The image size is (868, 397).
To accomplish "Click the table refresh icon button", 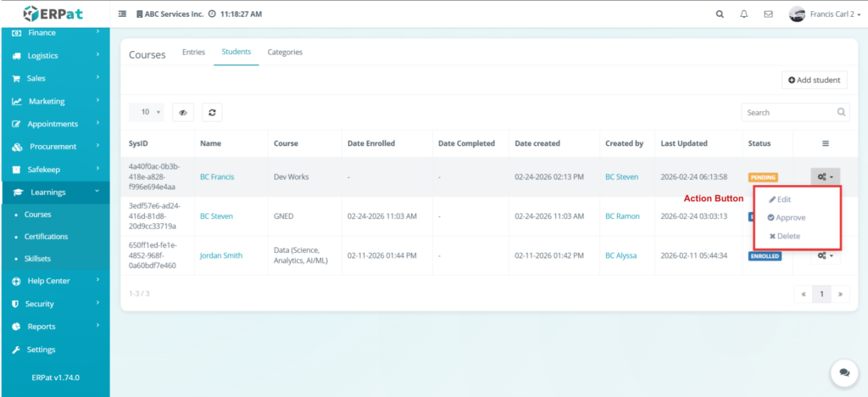I will [212, 112].
